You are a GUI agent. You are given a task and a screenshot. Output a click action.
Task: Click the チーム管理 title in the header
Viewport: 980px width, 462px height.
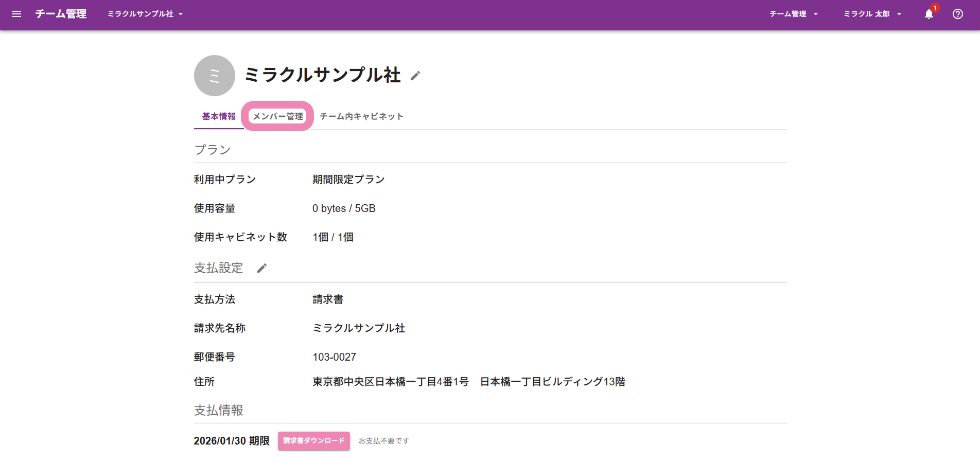pos(61,14)
